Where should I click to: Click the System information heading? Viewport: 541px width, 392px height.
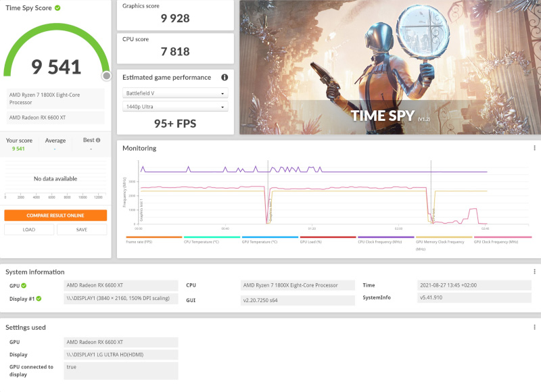35,272
